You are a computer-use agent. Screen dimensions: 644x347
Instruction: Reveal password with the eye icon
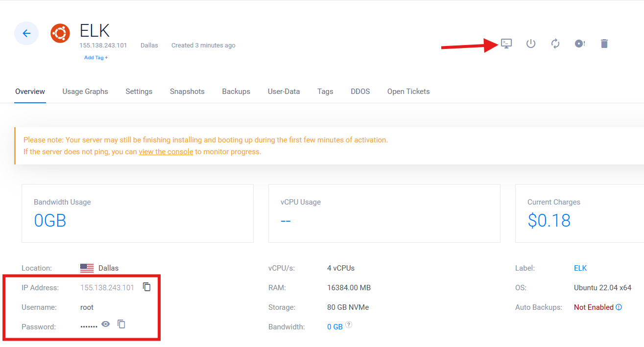[106, 324]
